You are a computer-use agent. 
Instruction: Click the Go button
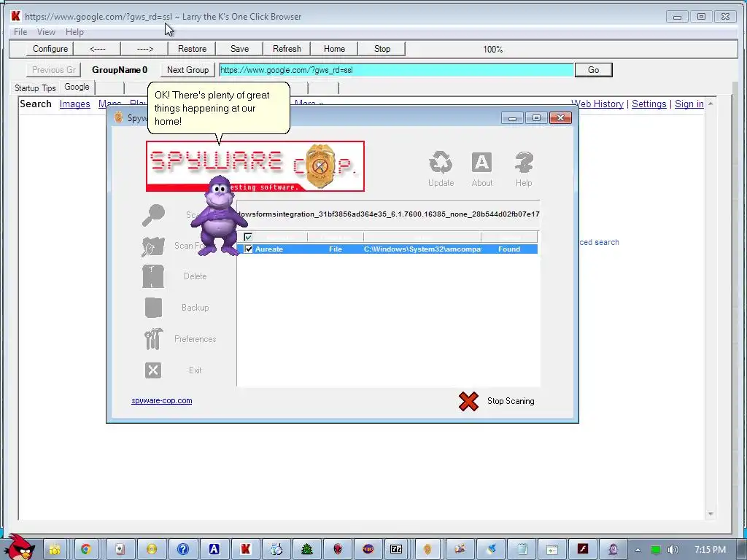click(594, 70)
